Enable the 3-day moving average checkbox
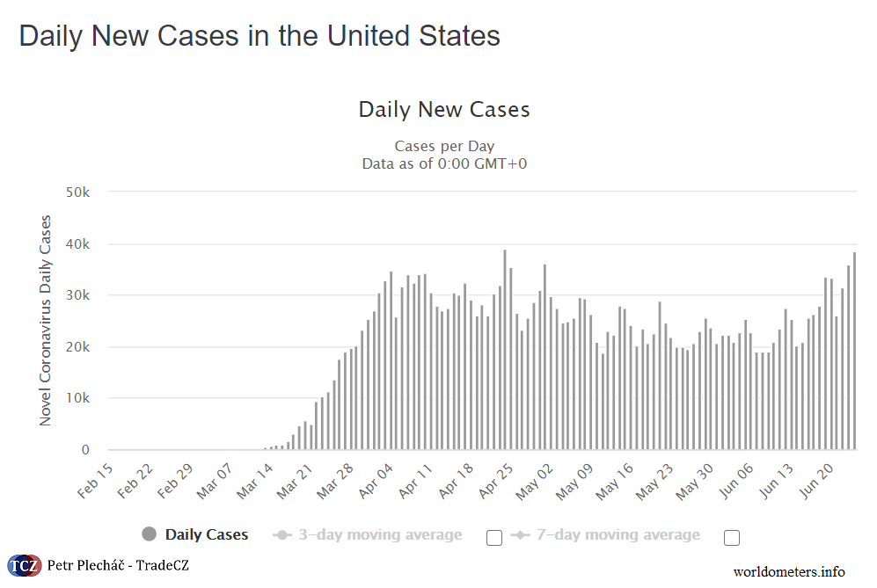The height and width of the screenshot is (588, 877). [493, 537]
